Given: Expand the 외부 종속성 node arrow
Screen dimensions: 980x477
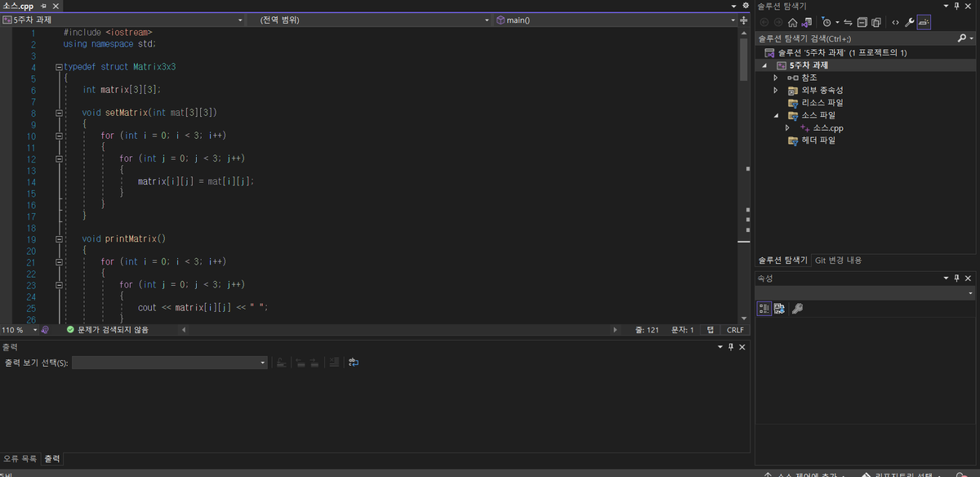Looking at the screenshot, I should [x=776, y=90].
